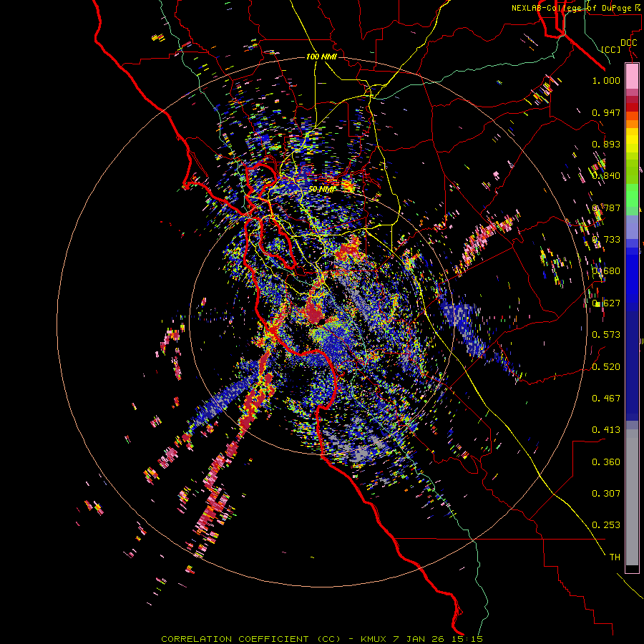The height and width of the screenshot is (644, 644).
Task: Click the 50 NMI range ring label
Action: 321,190
